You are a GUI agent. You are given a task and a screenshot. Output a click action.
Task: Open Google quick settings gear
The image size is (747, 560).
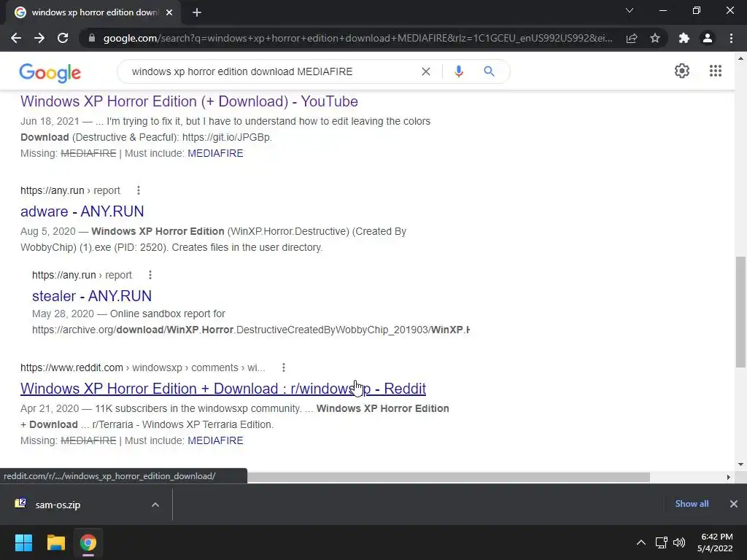coord(682,71)
